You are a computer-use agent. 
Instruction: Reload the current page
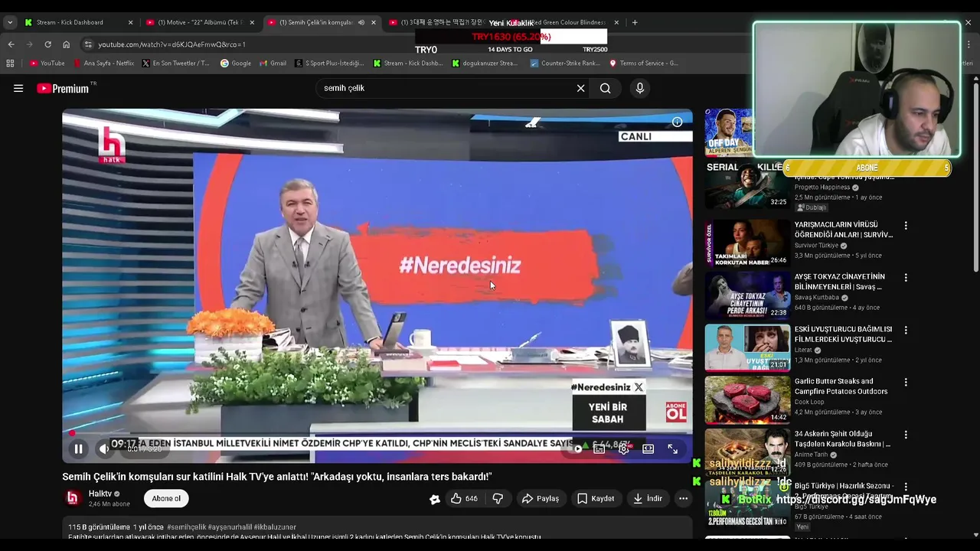(47, 44)
